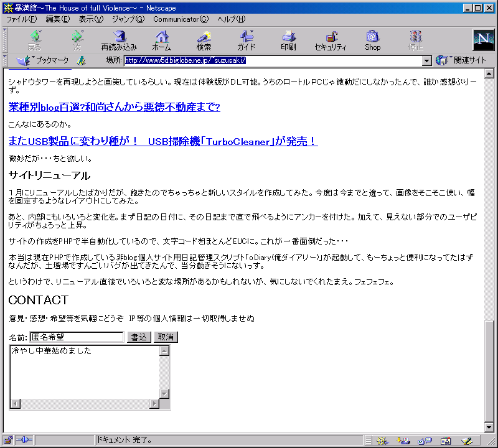The image size is (498, 448).
Task: Click the page vertical scrollbar thumb
Action: tap(489, 370)
